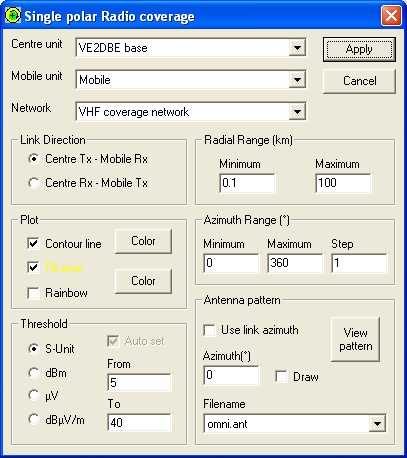Click the Apply button

click(359, 49)
